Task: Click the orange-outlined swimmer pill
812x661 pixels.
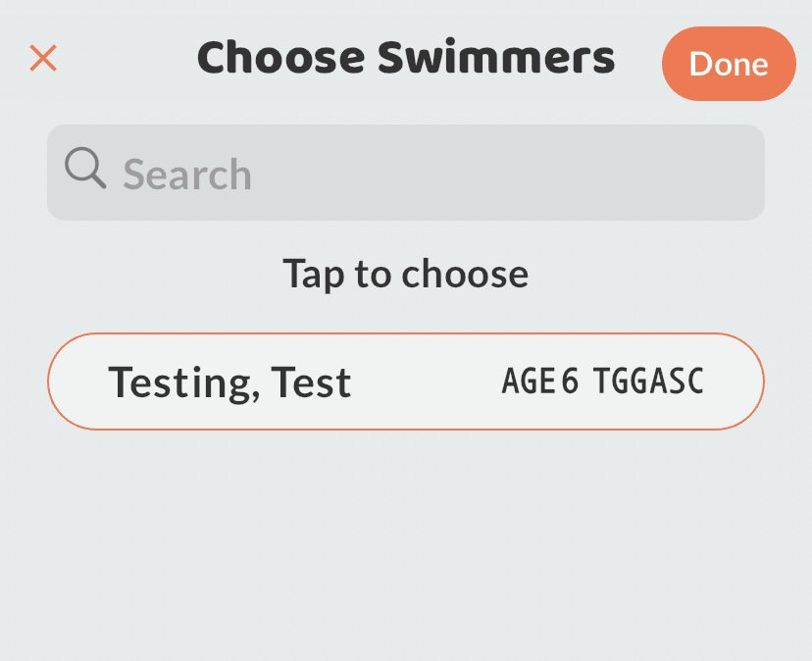Action: (406, 381)
